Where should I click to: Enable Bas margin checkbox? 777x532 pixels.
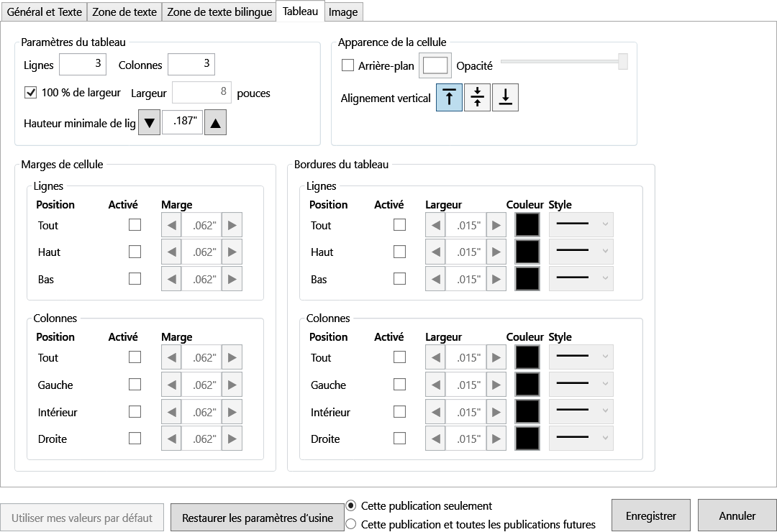[x=135, y=278]
